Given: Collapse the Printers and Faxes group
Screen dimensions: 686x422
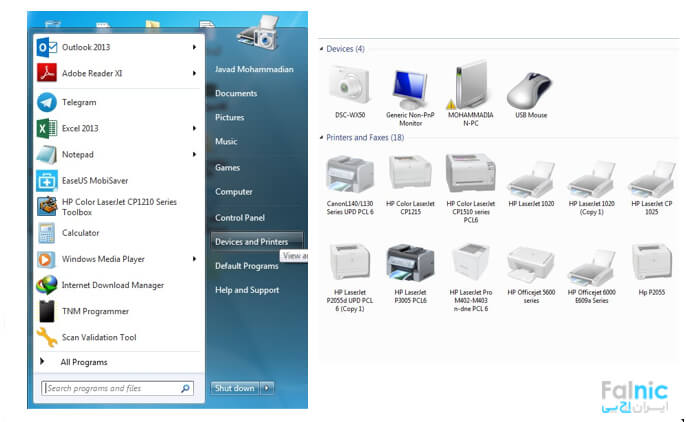Looking at the screenshot, I should (322, 137).
